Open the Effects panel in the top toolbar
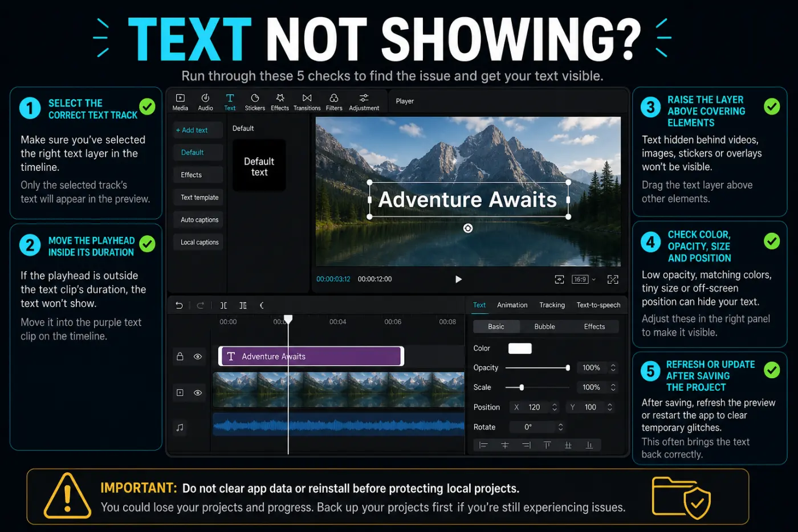The width and height of the screenshot is (798, 532). point(280,102)
